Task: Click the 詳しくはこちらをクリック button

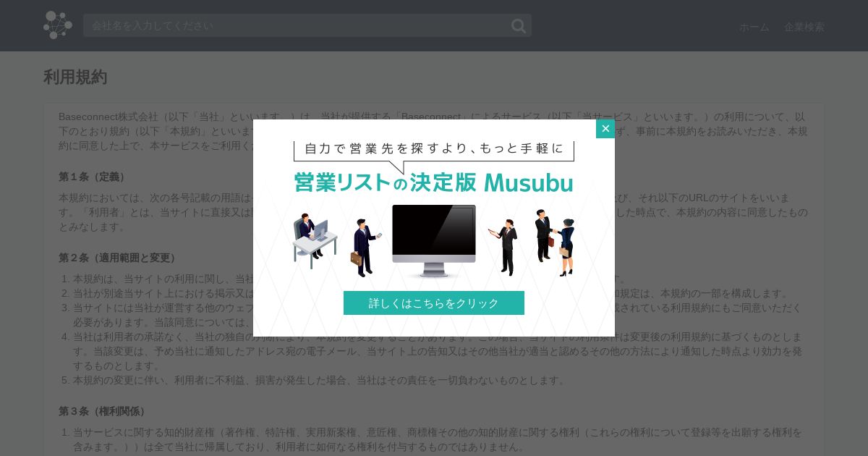Action: click(434, 303)
